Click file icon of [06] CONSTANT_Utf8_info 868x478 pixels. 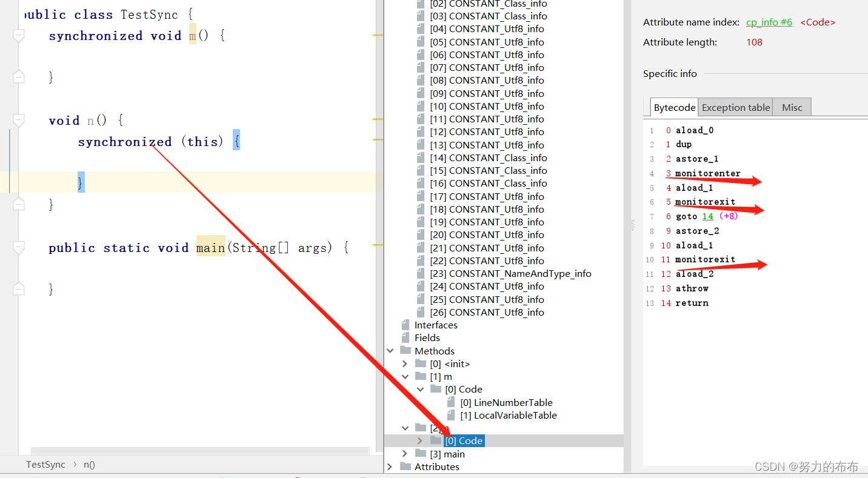click(x=421, y=55)
